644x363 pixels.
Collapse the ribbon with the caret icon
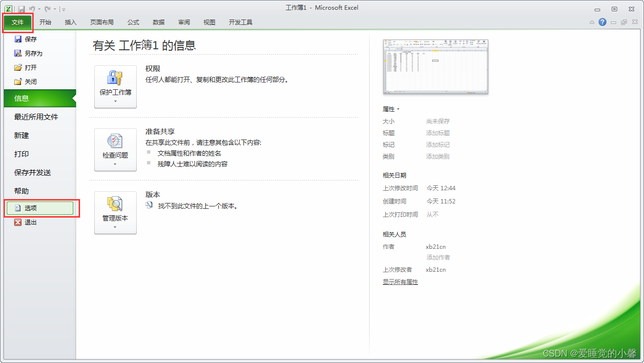point(592,22)
